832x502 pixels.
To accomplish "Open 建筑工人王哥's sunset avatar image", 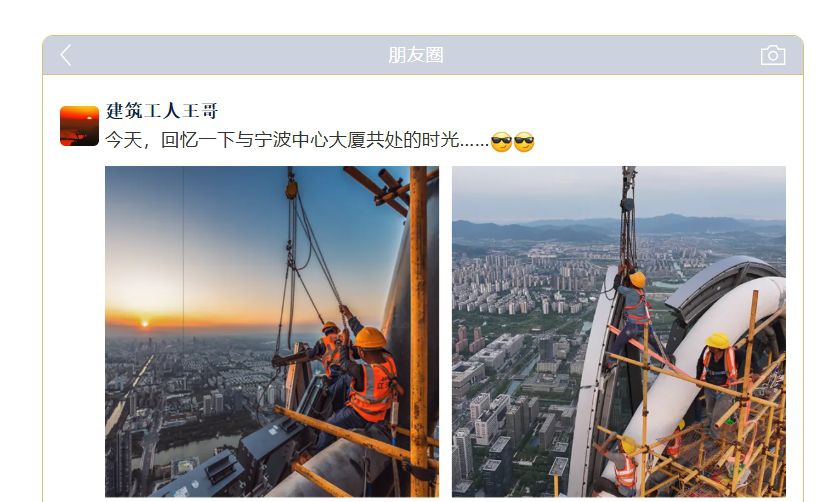I will [x=80, y=126].
